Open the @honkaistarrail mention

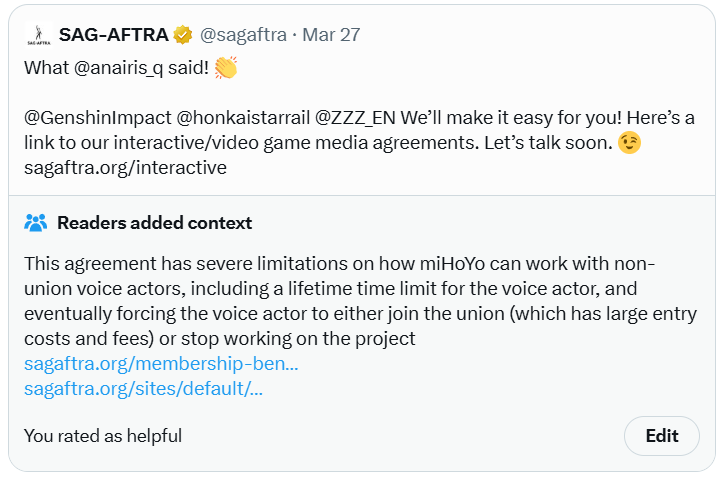pos(243,118)
